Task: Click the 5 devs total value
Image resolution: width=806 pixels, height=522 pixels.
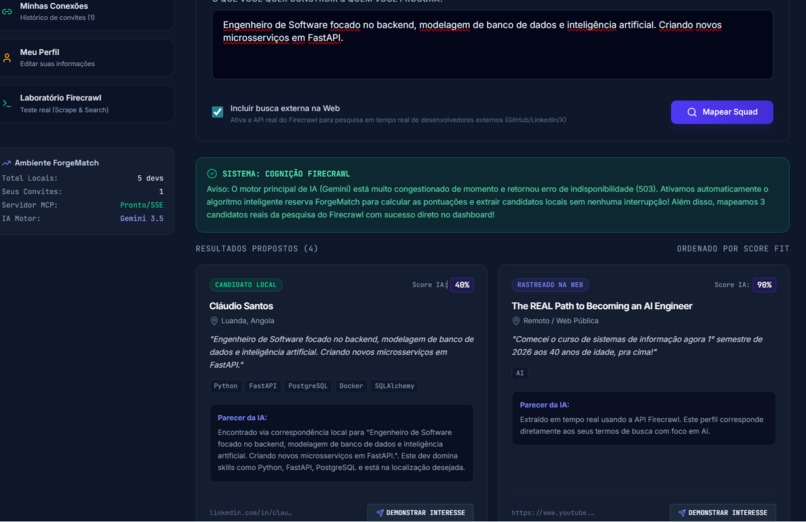Action: coord(150,178)
